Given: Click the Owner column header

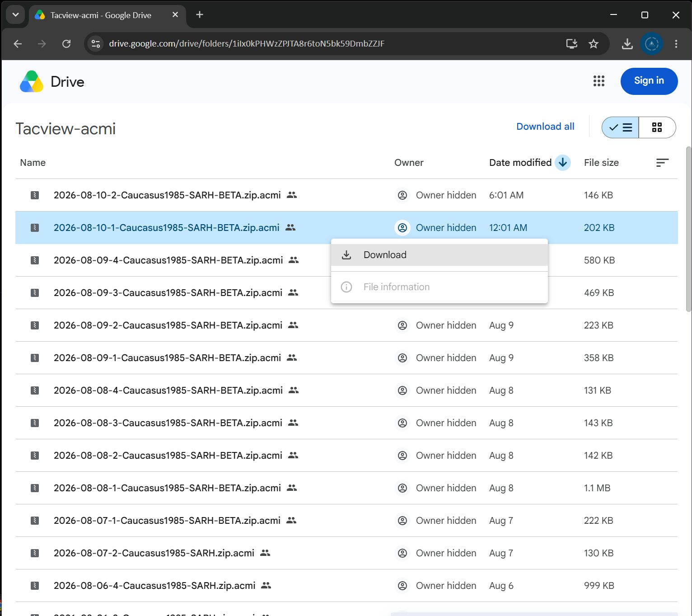Looking at the screenshot, I should click(409, 163).
